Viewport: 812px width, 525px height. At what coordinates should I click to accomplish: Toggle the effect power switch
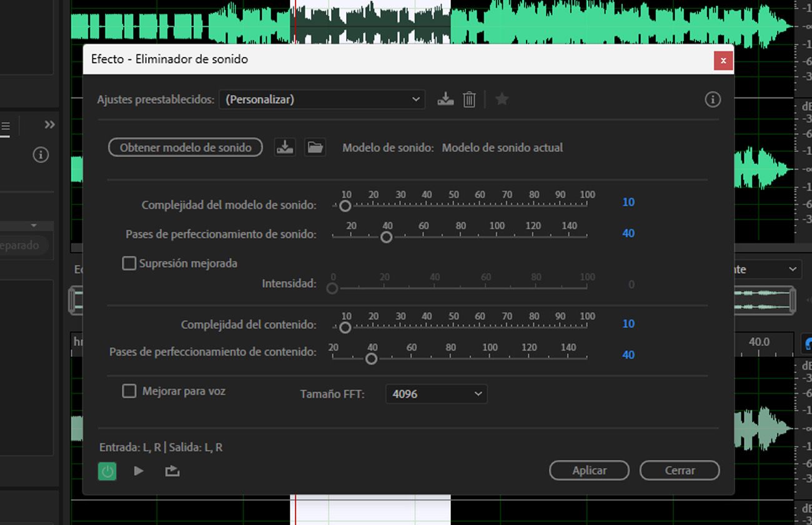tap(107, 471)
